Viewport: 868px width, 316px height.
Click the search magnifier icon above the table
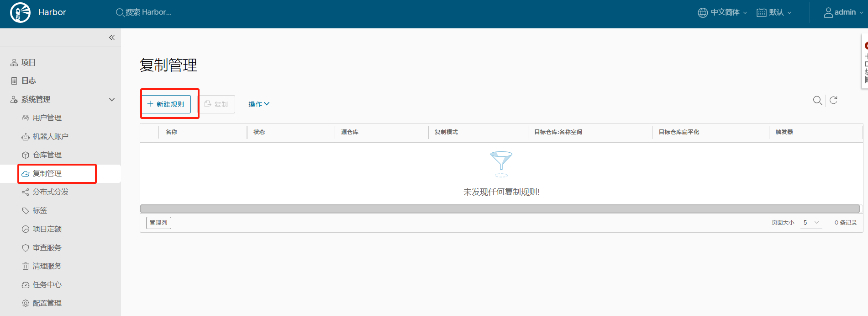point(817,100)
